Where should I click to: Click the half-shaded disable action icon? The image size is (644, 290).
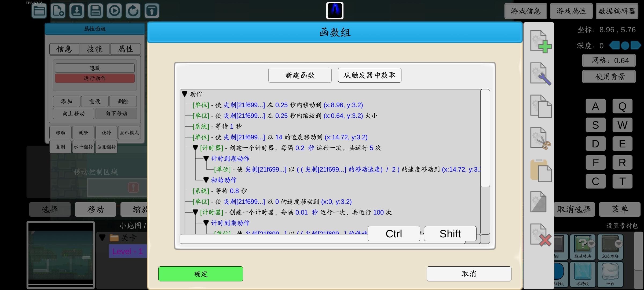coord(538,202)
